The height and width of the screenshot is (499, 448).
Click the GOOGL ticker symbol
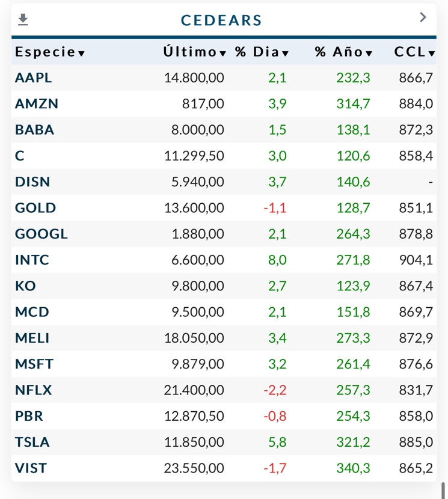[x=41, y=234]
